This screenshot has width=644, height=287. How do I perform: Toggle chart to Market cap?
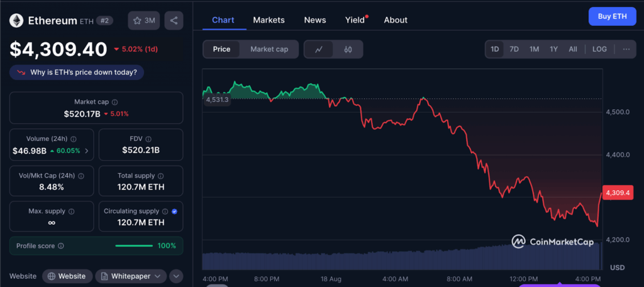(x=269, y=49)
